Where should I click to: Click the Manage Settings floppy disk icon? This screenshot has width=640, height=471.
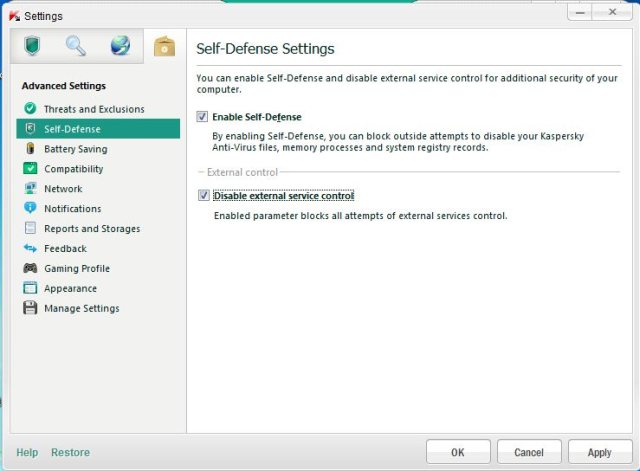pos(30,309)
